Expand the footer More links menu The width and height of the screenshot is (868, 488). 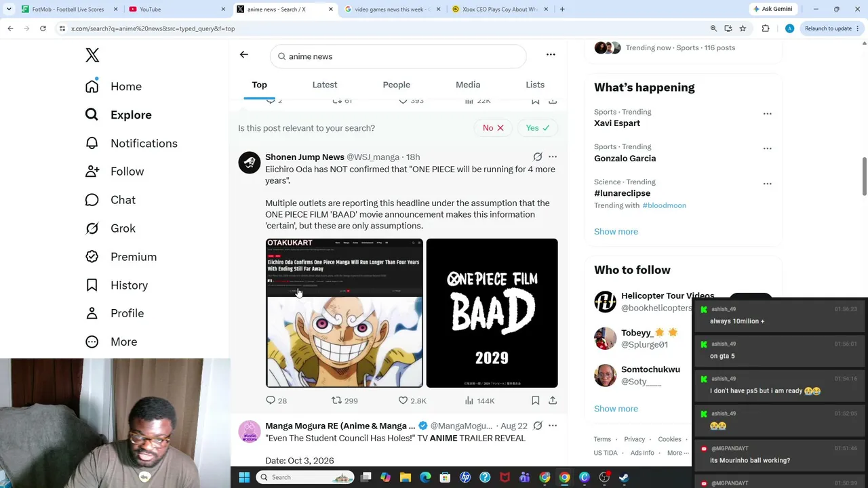tap(677, 453)
